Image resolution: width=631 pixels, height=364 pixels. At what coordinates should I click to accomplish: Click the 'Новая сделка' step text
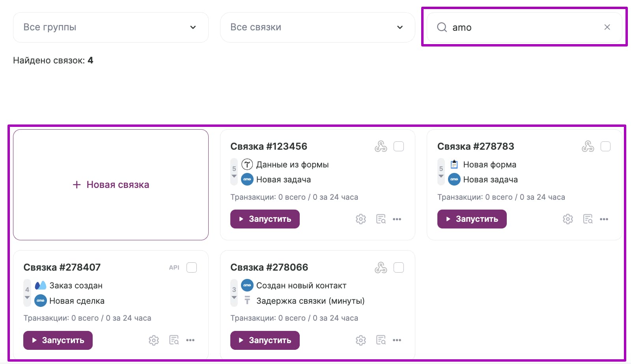77,301
